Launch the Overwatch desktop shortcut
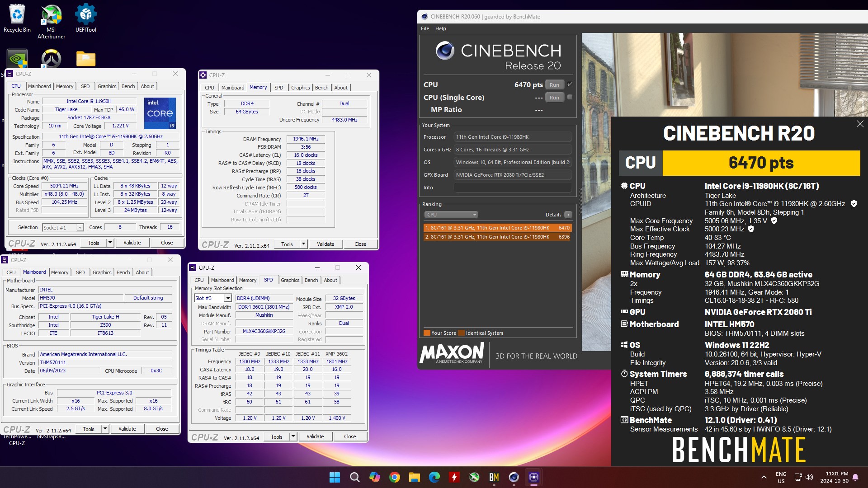The image size is (868, 488). pos(51,59)
